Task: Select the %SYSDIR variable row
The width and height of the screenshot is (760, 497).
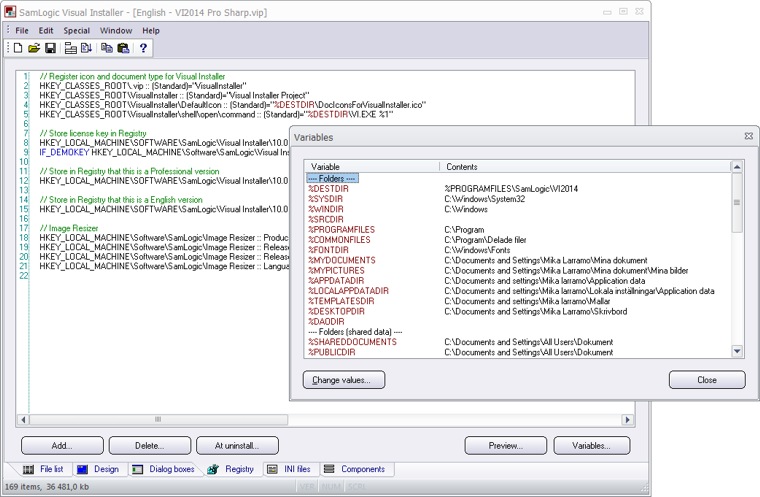Action: (x=519, y=199)
